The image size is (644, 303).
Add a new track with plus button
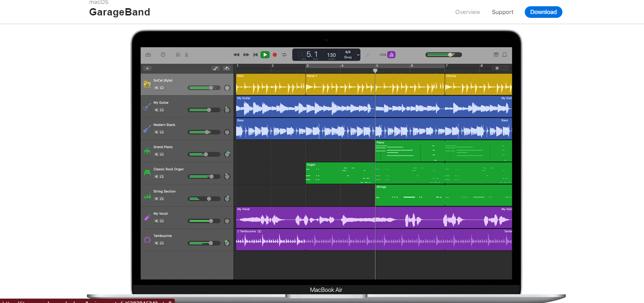[148, 69]
